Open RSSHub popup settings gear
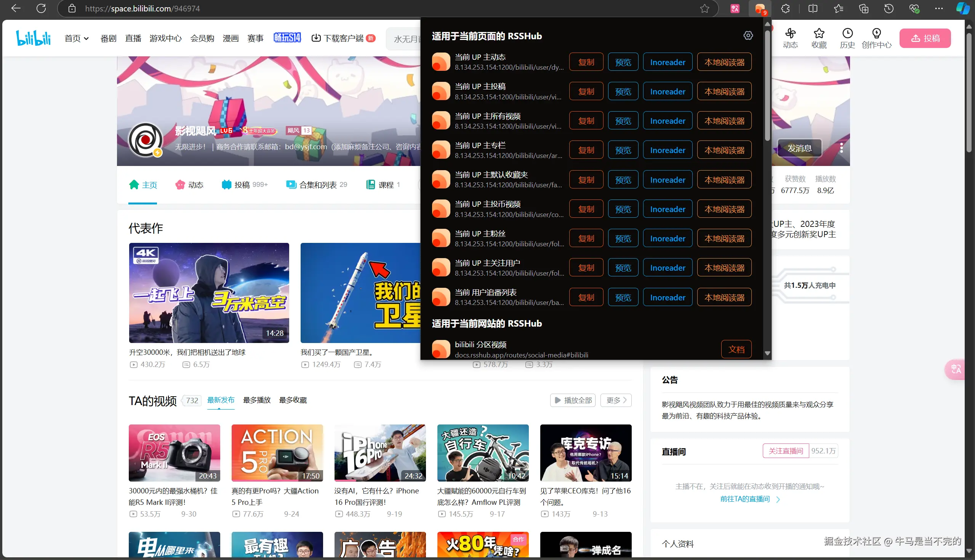The height and width of the screenshot is (560, 975). click(748, 36)
